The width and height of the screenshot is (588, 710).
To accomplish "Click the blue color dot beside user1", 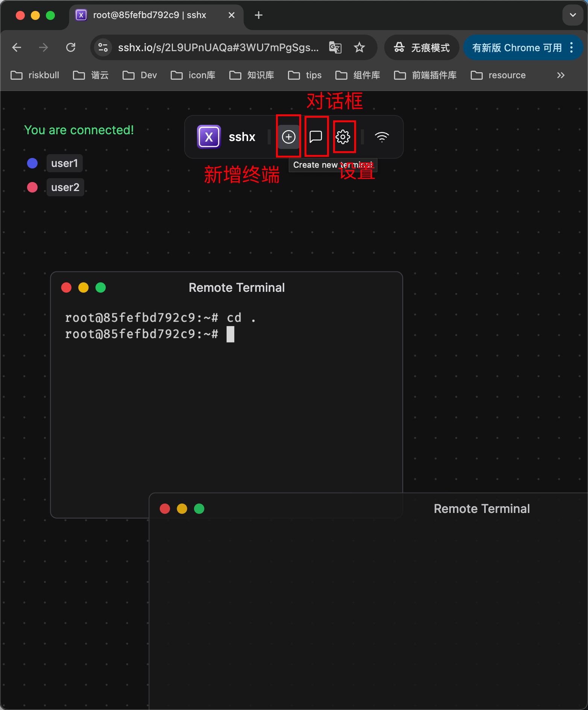I will point(32,163).
